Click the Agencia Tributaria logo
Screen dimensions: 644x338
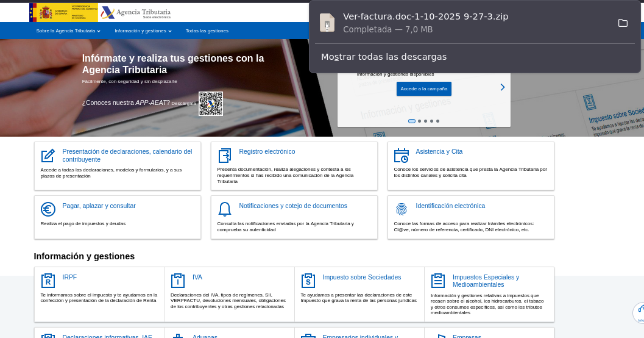(135, 13)
